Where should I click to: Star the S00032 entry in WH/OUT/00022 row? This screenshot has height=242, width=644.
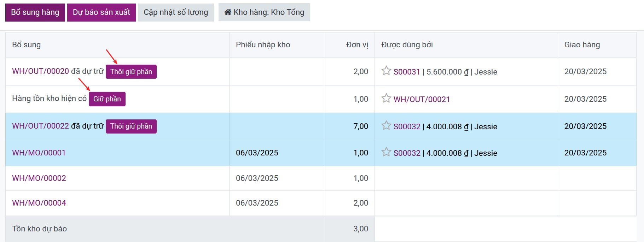pos(386,125)
